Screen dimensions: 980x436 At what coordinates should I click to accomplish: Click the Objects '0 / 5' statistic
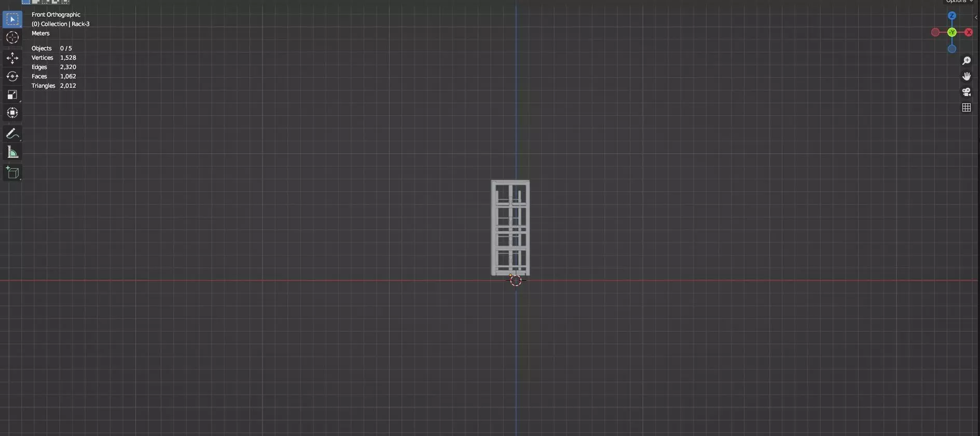pyautogui.click(x=66, y=48)
